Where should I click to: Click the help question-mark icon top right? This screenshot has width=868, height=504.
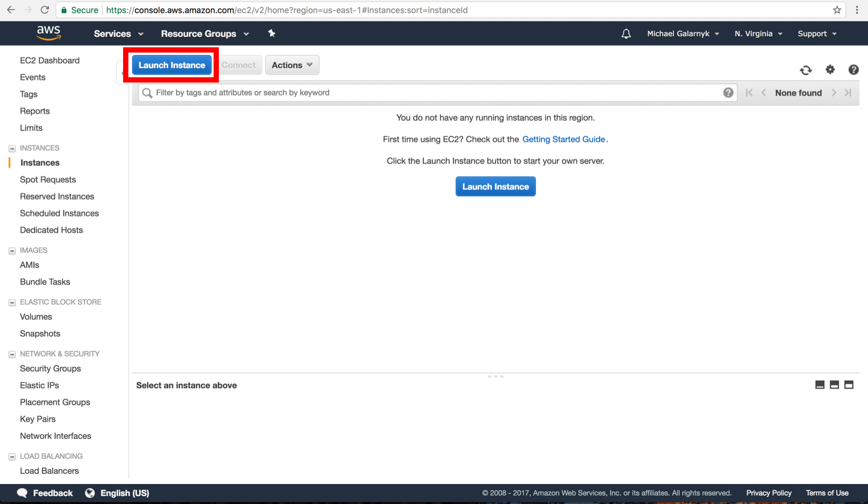pos(853,69)
